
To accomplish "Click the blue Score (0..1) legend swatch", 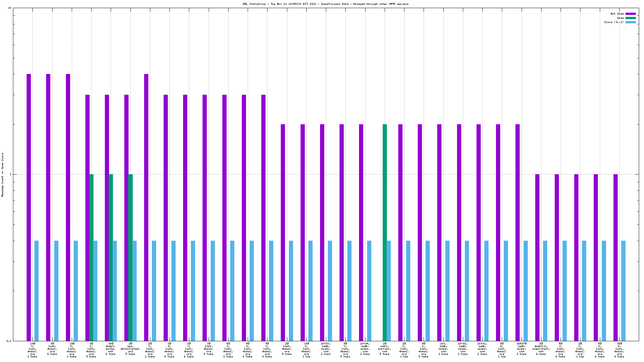I will pyautogui.click(x=630, y=22).
